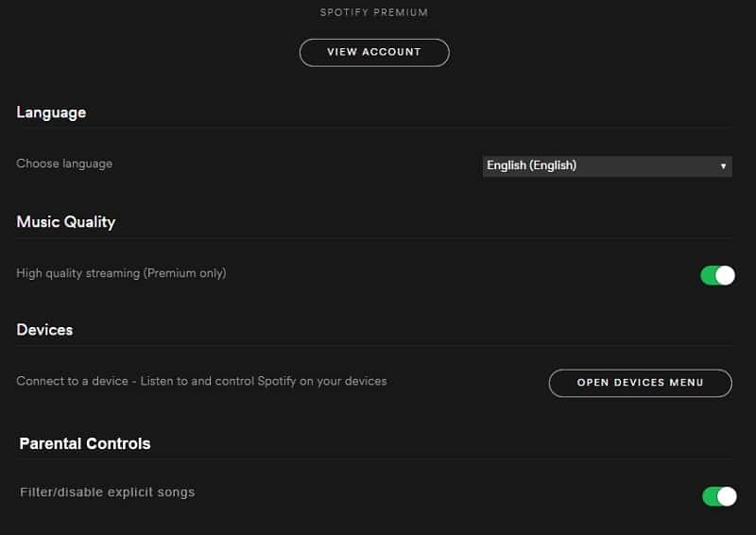
Task: Expand the English (English) language dropdown
Action: (607, 166)
